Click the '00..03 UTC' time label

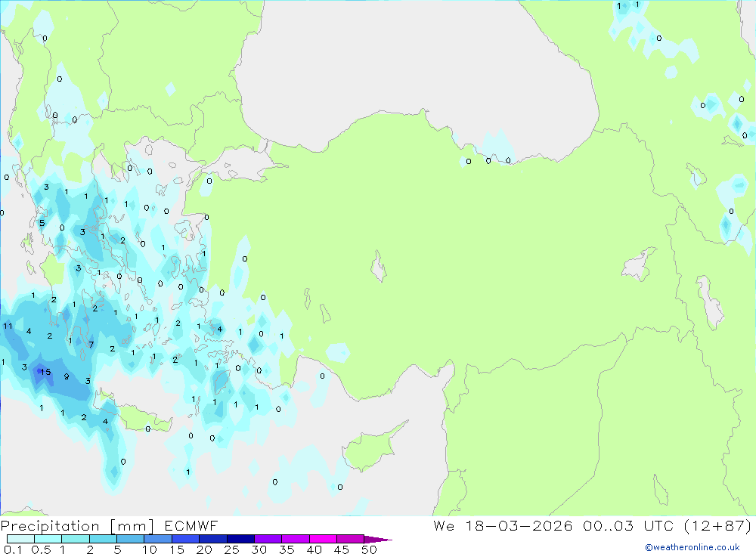(x=627, y=525)
